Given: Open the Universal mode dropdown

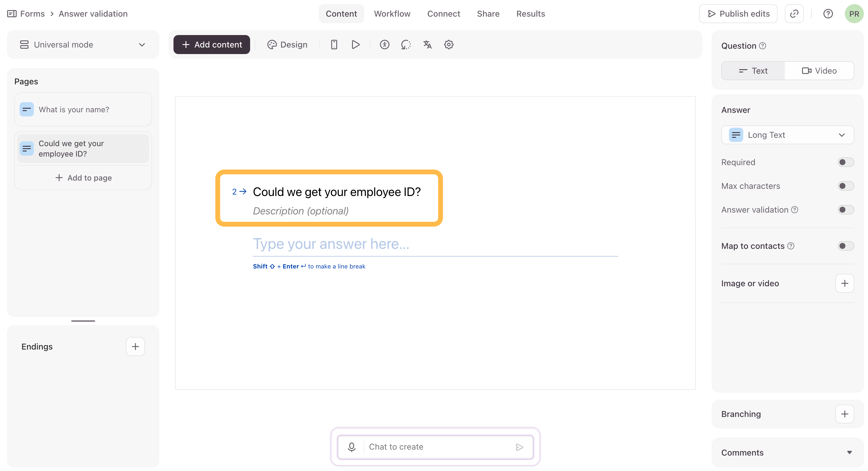Looking at the screenshot, I should tap(83, 45).
